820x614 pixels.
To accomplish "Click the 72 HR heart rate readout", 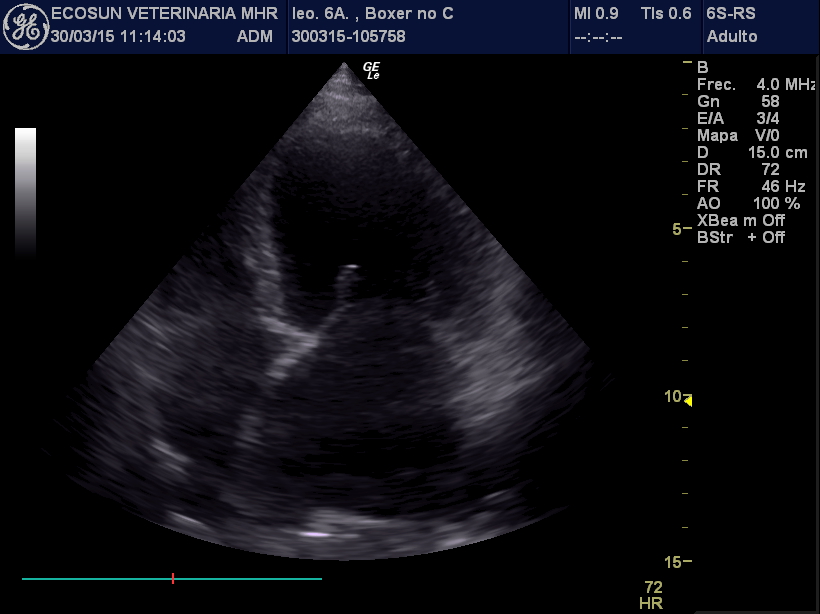I will [x=653, y=595].
